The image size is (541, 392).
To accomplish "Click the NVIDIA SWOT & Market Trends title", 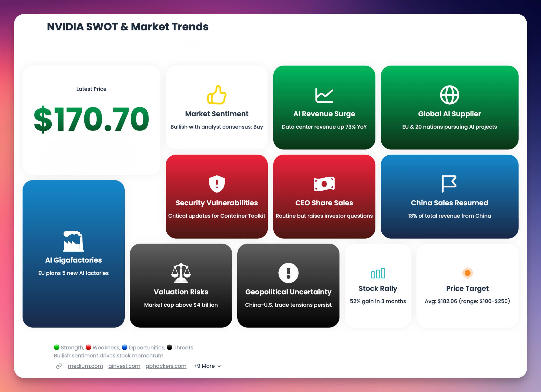I will coord(128,27).
